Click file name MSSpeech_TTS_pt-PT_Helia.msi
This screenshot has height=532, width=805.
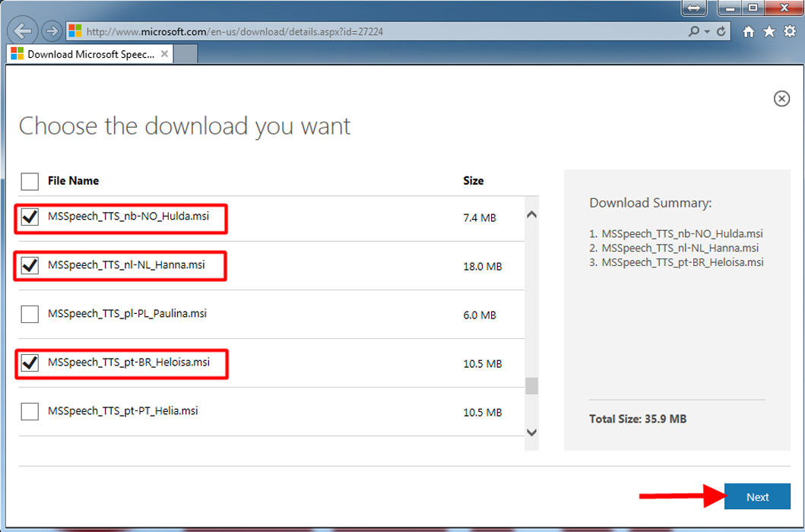[x=122, y=411]
